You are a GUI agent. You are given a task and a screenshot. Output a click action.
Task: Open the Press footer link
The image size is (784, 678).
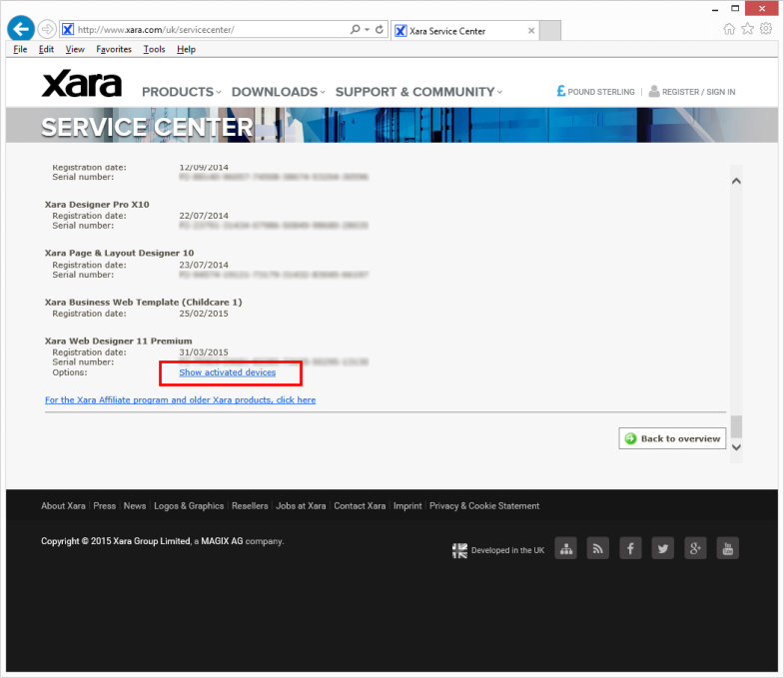coord(105,506)
